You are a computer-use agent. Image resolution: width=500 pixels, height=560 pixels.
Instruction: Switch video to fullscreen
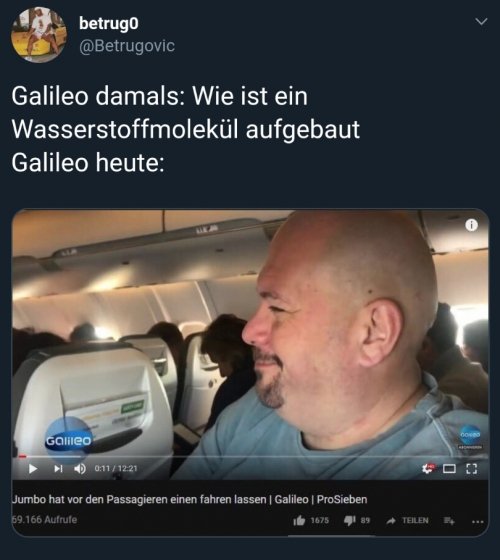point(472,468)
